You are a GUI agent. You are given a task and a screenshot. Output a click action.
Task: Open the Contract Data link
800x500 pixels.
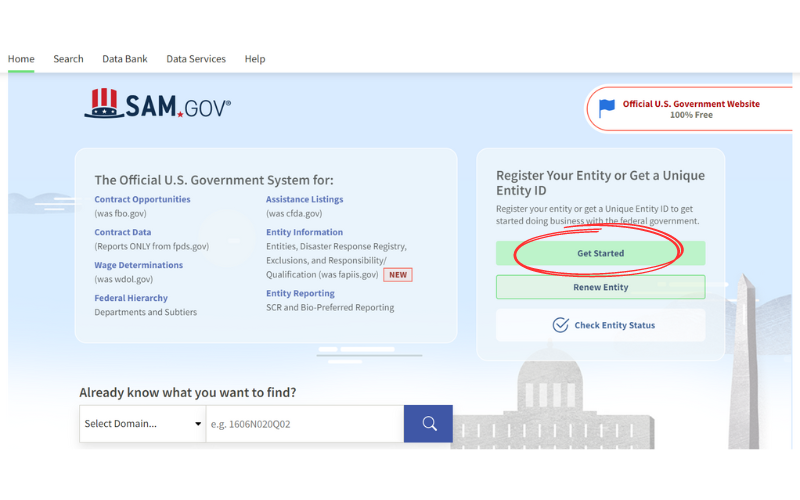coord(122,232)
